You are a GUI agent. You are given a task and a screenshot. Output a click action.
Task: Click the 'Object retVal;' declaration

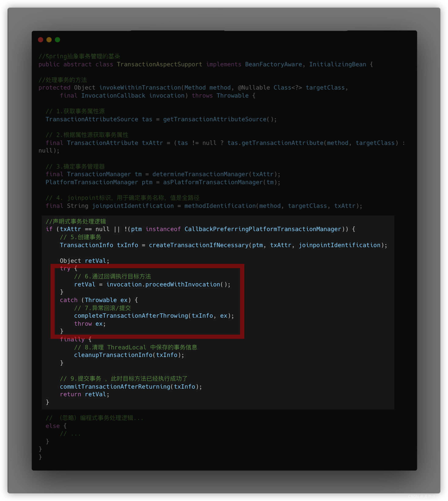(85, 261)
